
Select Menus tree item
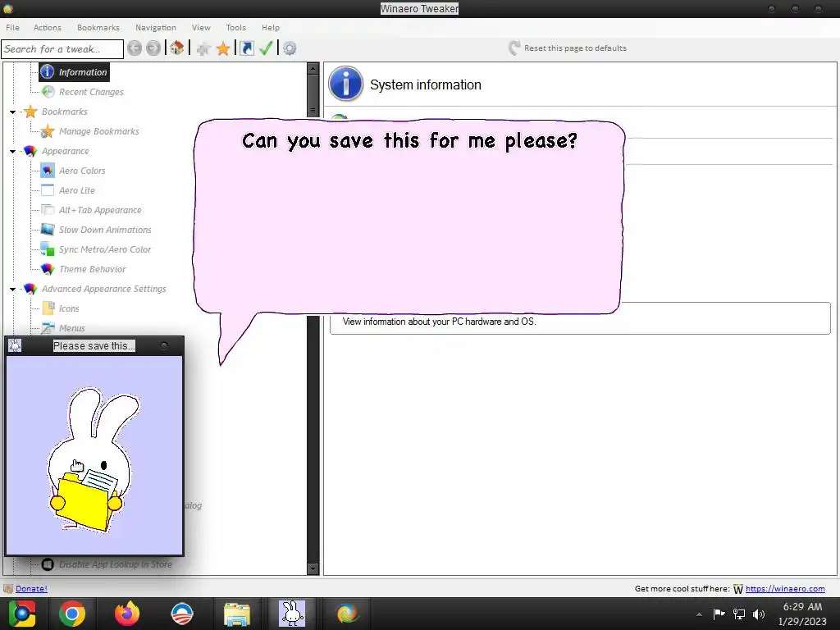[72, 328]
